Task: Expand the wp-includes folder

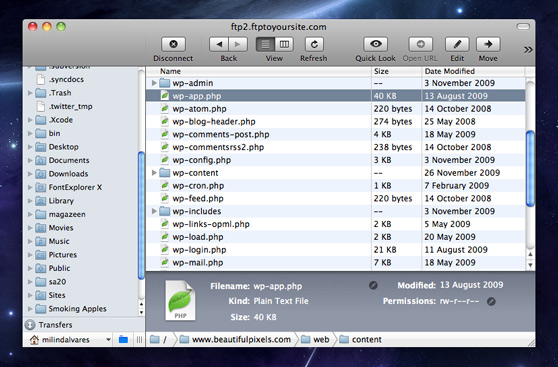Action: pyautogui.click(x=154, y=211)
